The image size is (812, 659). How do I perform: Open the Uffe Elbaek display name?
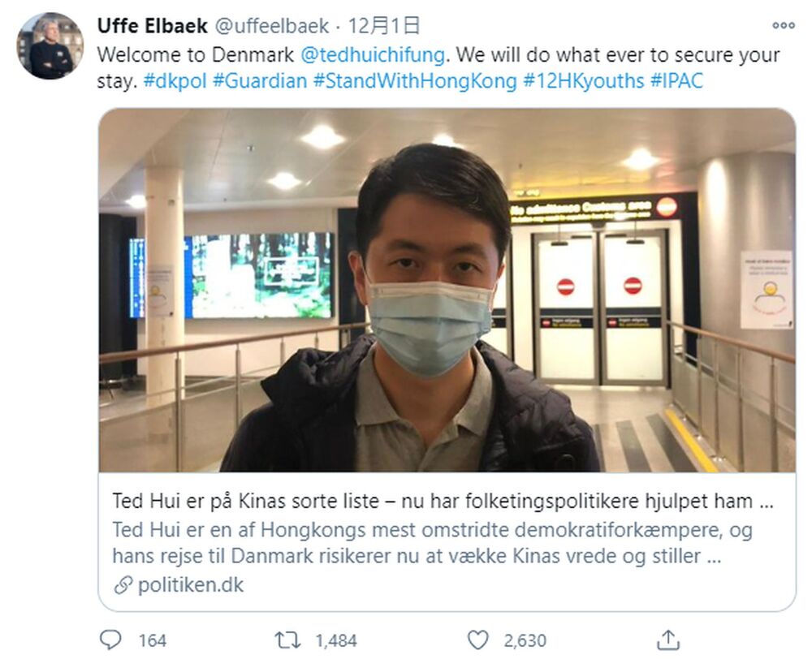153,26
